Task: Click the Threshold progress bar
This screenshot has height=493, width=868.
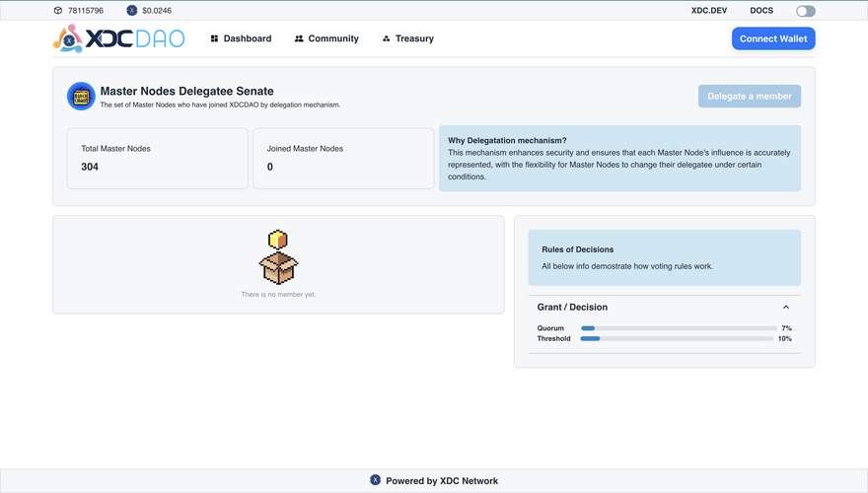Action: pyautogui.click(x=677, y=338)
